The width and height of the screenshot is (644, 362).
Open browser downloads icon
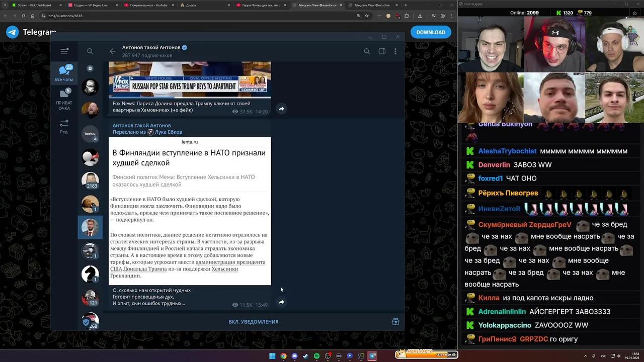point(420,16)
